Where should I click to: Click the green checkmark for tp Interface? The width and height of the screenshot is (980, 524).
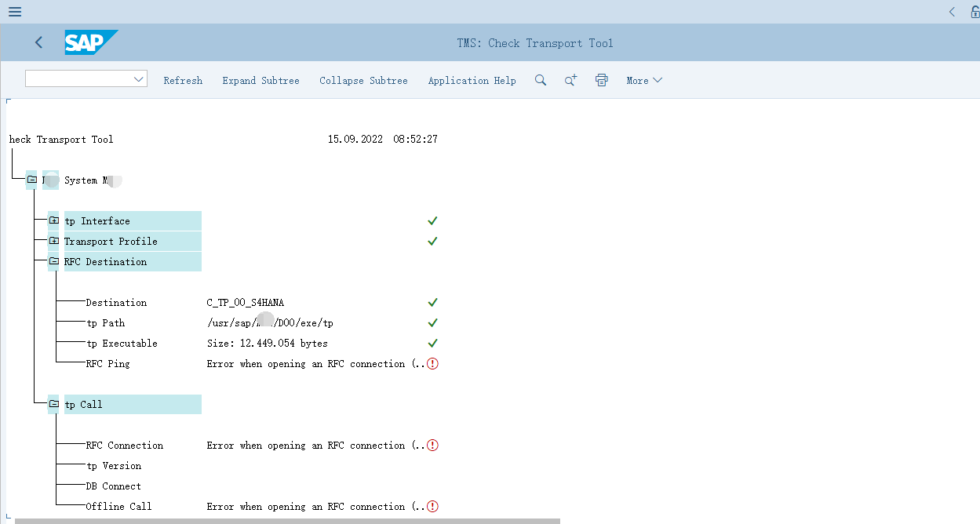432,221
